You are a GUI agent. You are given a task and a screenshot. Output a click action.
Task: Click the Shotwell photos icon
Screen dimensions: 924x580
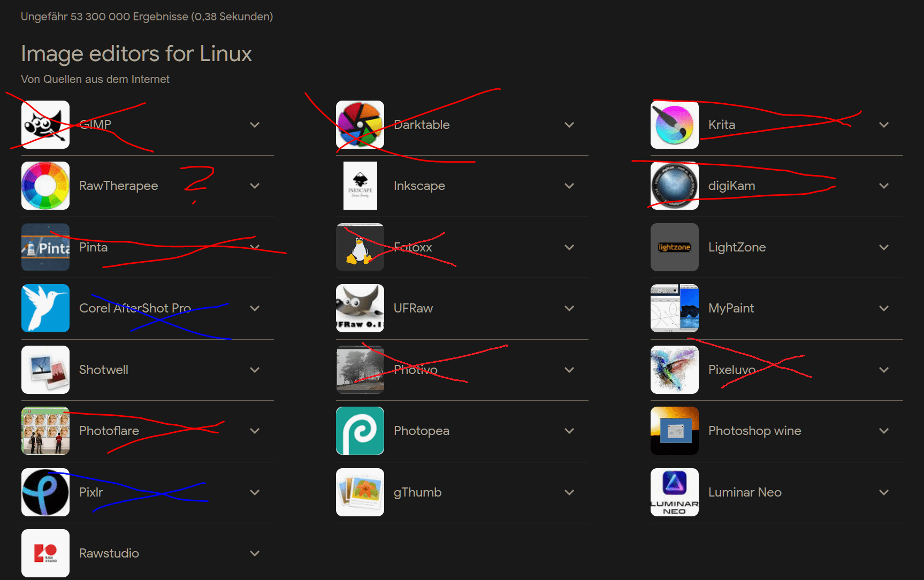(45, 370)
